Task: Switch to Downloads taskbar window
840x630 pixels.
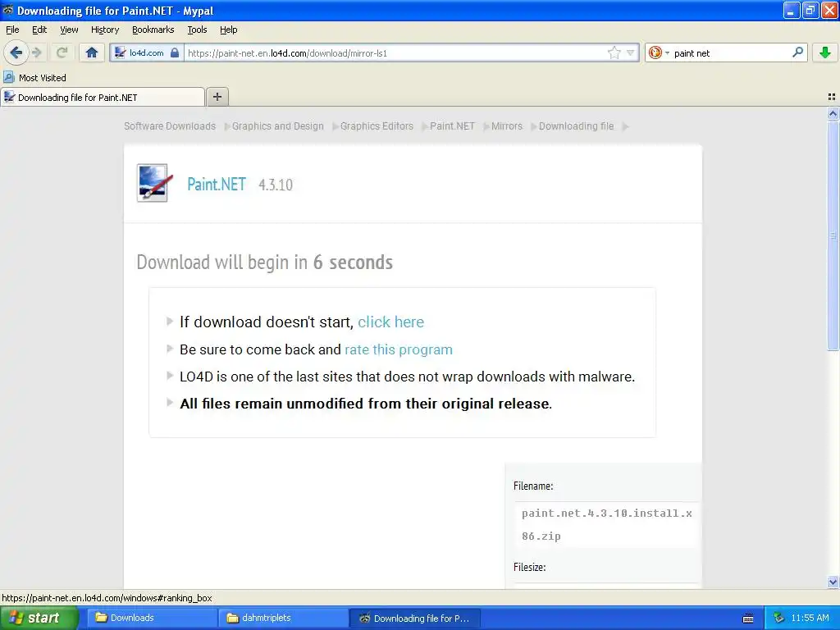Action: point(152,618)
